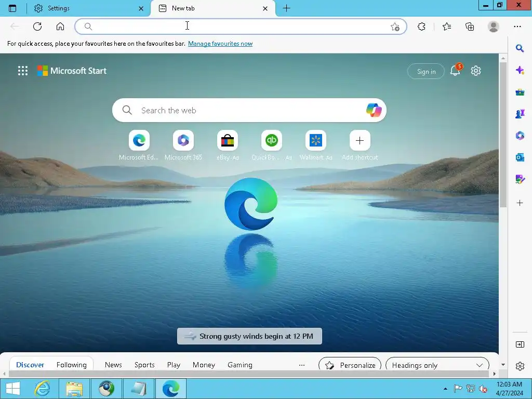Click Add shortcut plus tile
The height and width of the screenshot is (399, 532).
[x=360, y=145]
